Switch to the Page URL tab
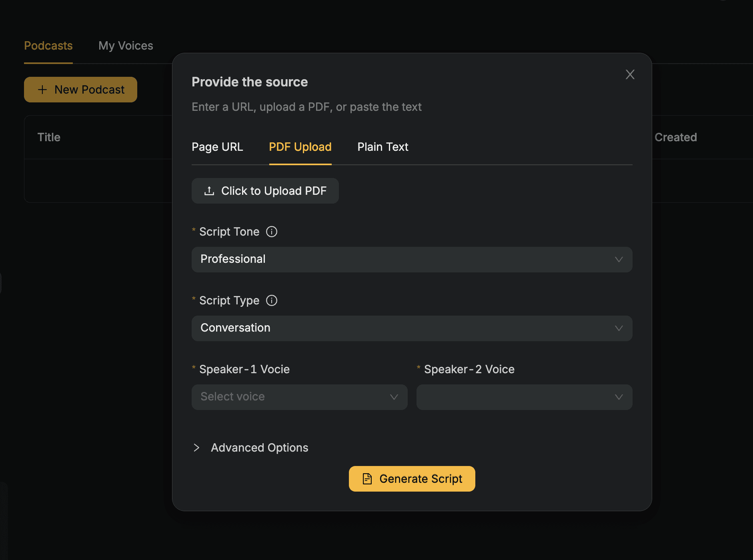Image resolution: width=753 pixels, height=560 pixels. tap(217, 147)
